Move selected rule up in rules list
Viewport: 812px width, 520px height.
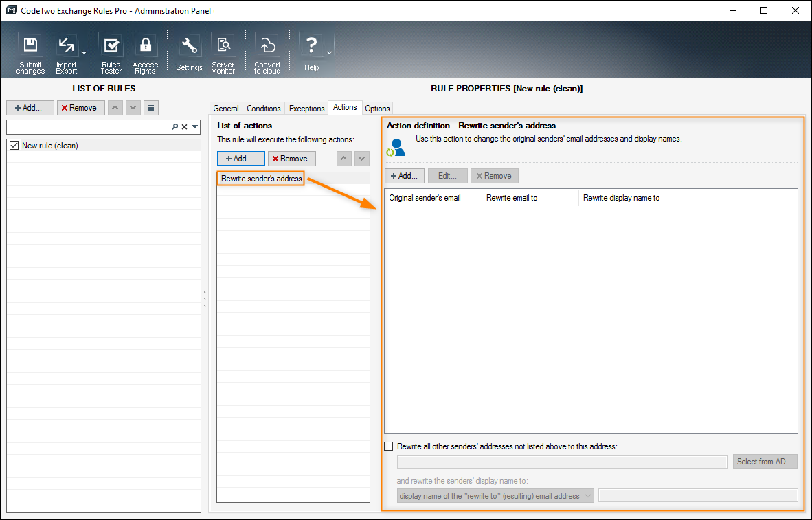pos(115,108)
